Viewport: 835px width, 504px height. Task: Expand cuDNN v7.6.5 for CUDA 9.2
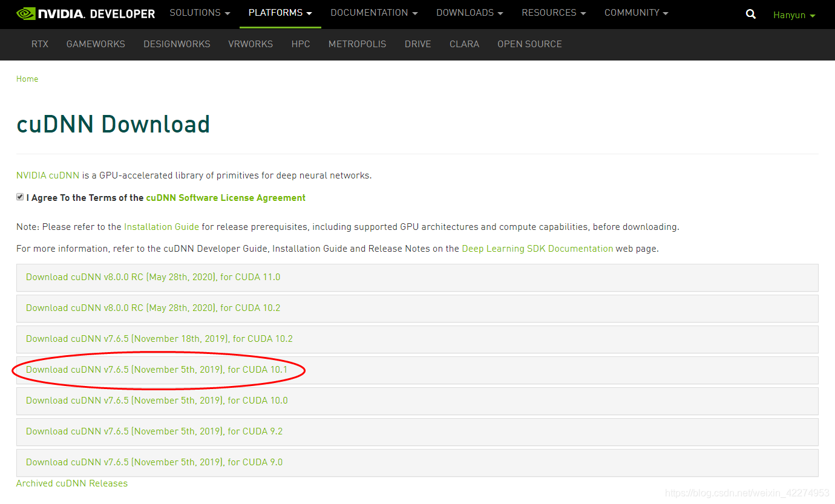[417, 432]
